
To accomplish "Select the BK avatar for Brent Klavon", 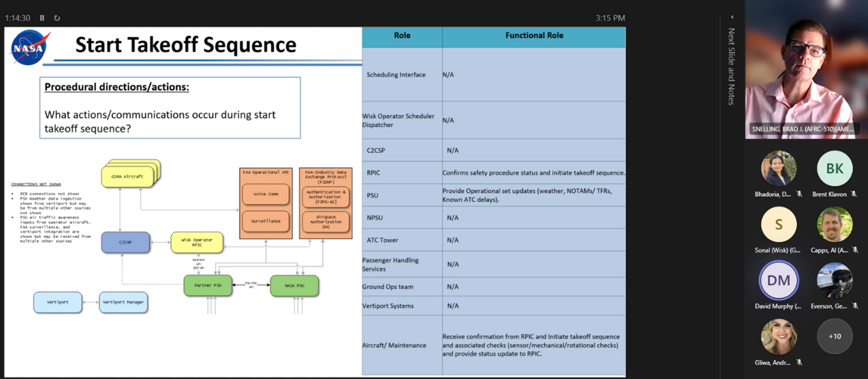I will click(835, 169).
